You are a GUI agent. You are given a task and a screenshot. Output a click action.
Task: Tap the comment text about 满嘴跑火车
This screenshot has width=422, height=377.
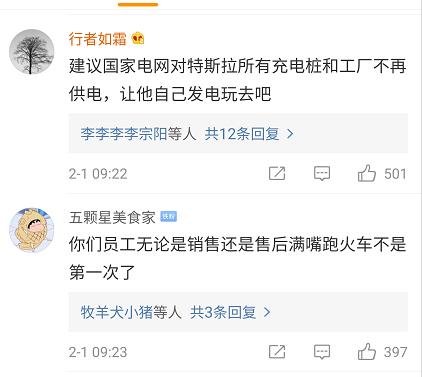(x=238, y=258)
